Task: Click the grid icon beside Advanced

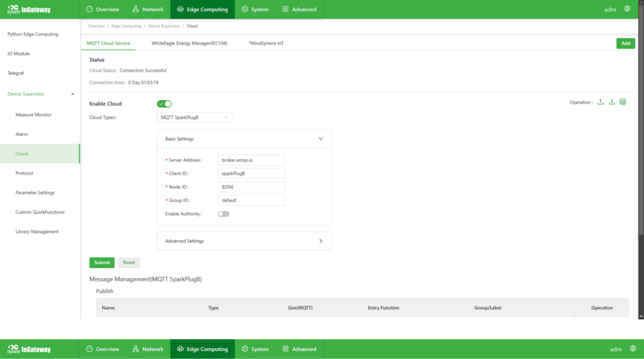Action: [285, 9]
